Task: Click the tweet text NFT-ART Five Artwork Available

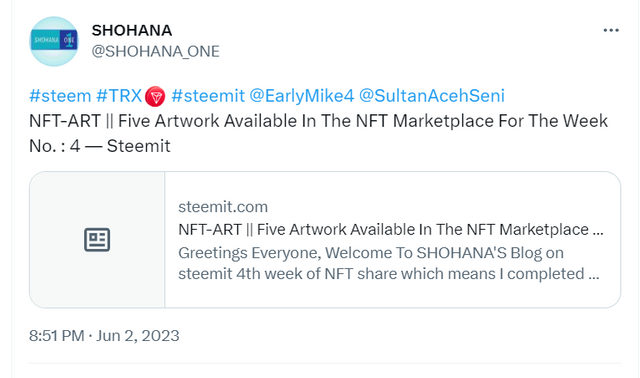Action: 318,121
